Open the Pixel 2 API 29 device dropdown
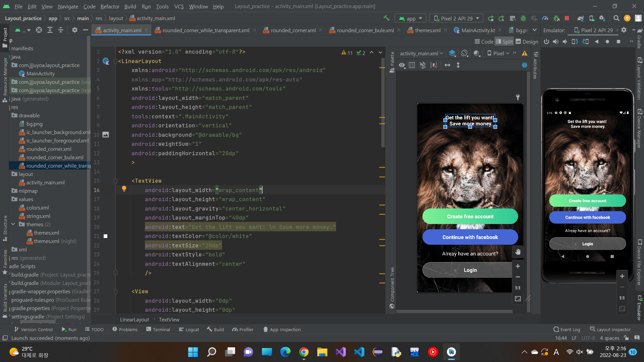The width and height of the screenshot is (644, 362). pos(456,18)
